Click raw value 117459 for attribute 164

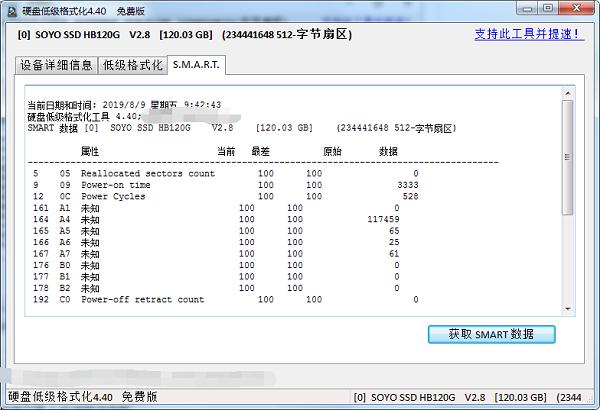click(x=383, y=219)
